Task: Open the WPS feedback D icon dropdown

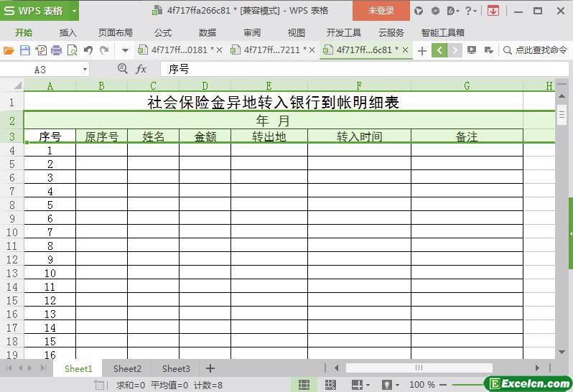Action: pos(453,11)
